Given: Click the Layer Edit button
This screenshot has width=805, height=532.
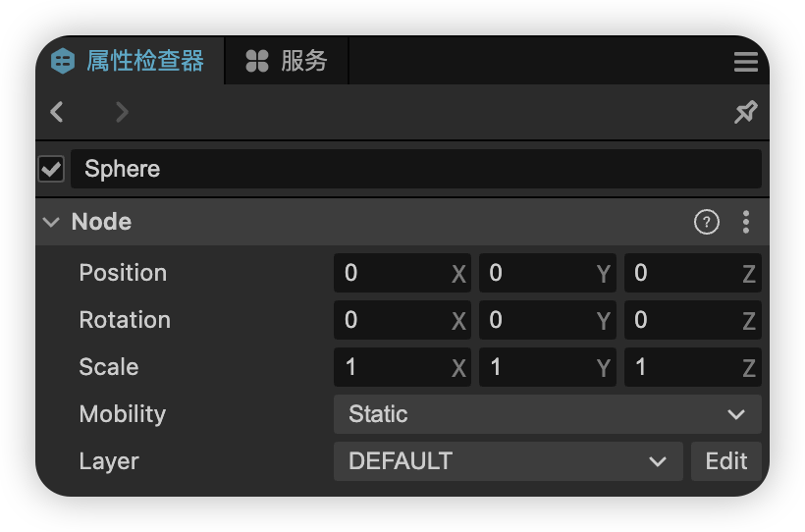Looking at the screenshot, I should [725, 461].
